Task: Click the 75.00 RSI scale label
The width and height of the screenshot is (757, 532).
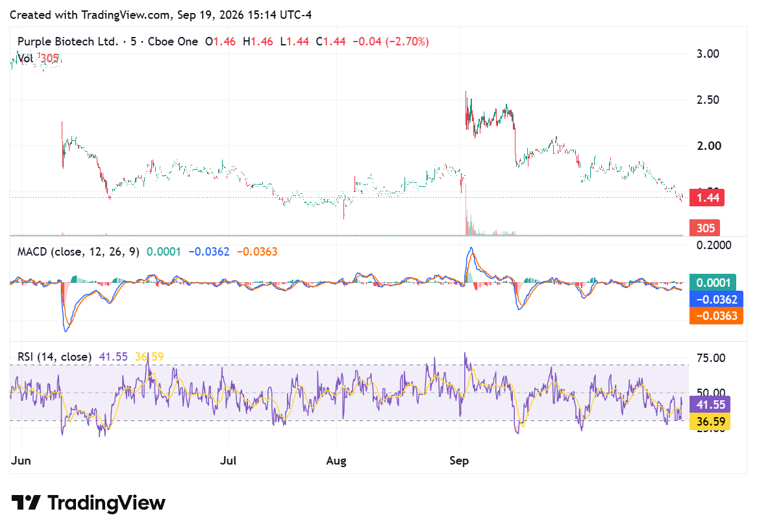Action: (x=711, y=358)
